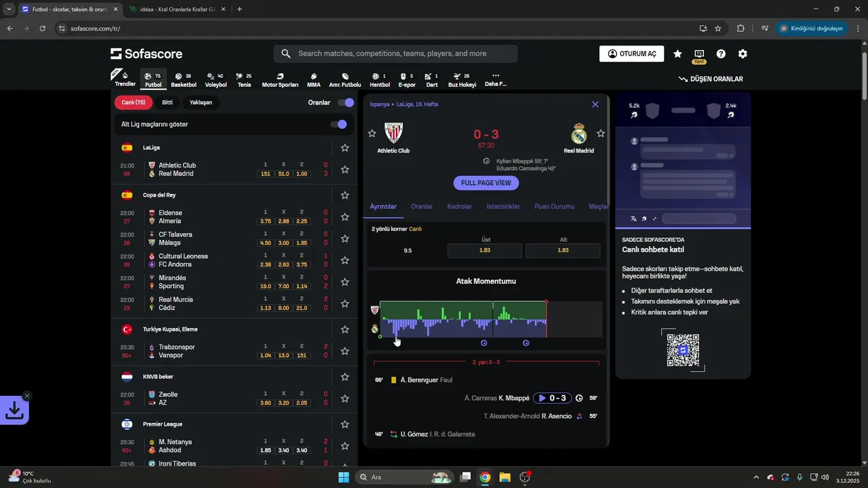Select the E-spor icon

point(407,80)
